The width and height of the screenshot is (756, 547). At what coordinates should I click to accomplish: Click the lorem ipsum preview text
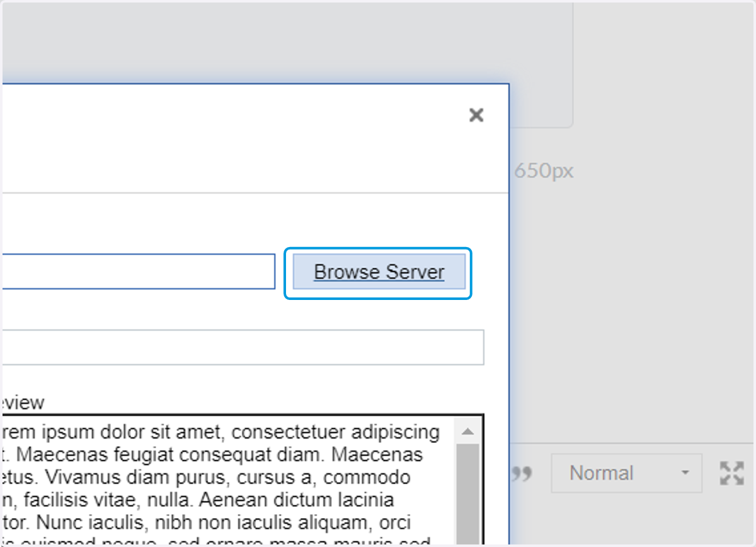pyautogui.click(x=222, y=483)
